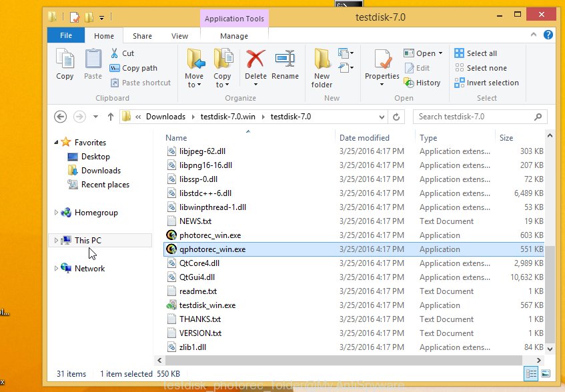Click the search magnifier icon

coord(538,117)
